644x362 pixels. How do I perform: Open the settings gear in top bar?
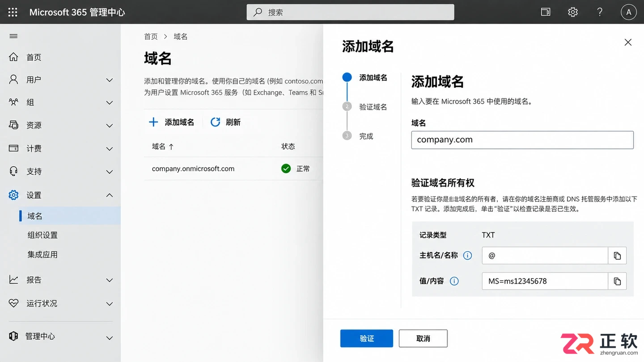tap(573, 12)
